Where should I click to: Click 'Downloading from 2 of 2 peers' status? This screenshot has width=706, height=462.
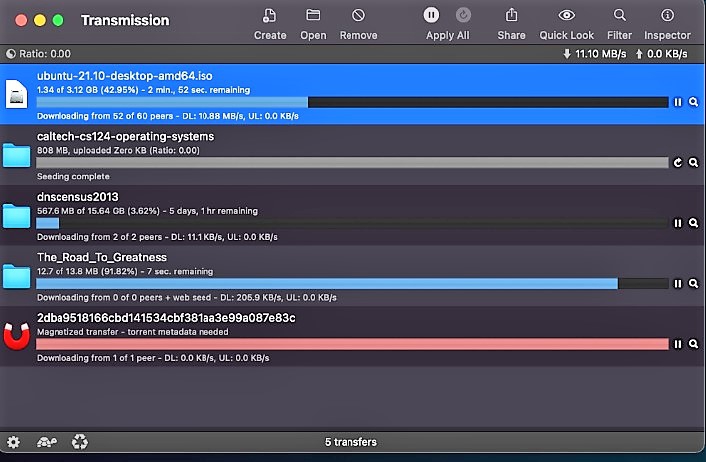(100, 237)
